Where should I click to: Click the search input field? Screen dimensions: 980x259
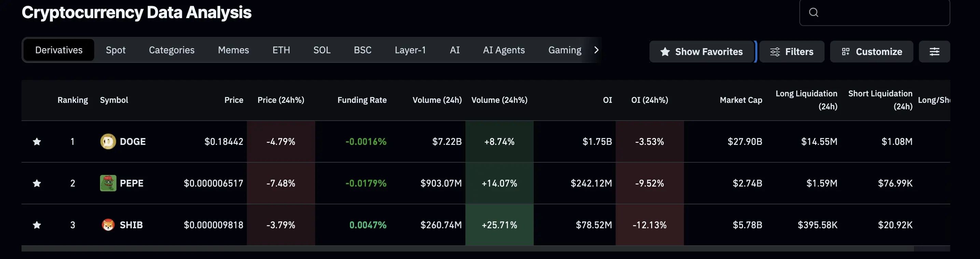pos(874,13)
